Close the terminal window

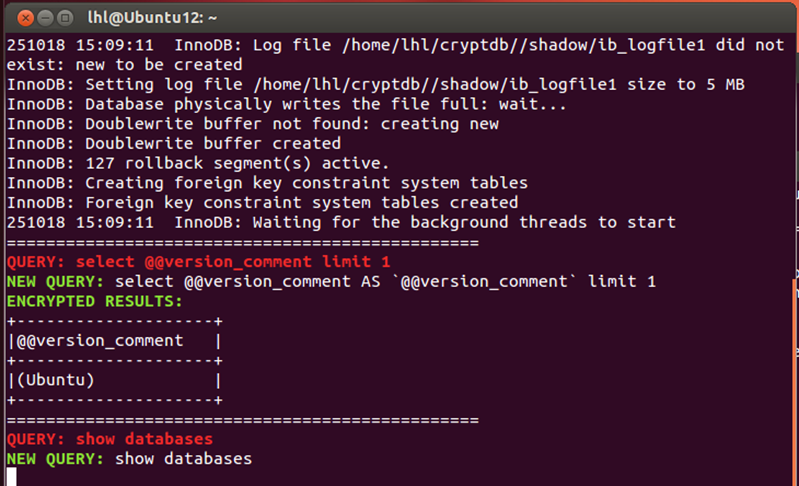tap(25, 18)
